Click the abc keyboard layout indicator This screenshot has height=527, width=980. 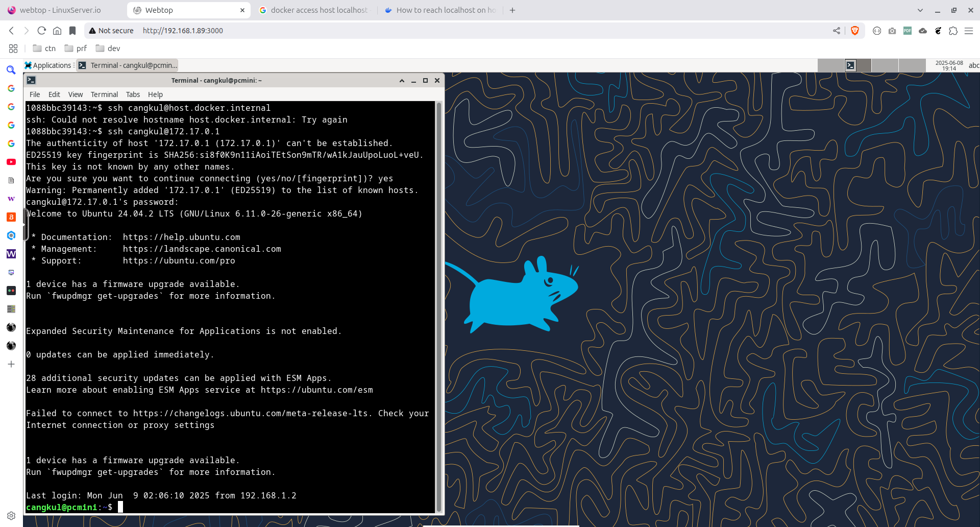click(x=974, y=65)
